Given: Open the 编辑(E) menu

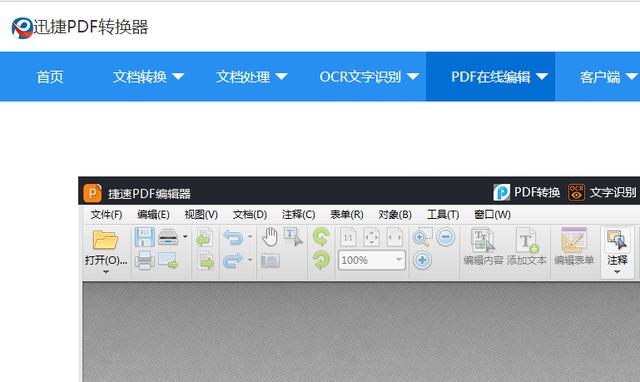Looking at the screenshot, I should click(x=153, y=215).
